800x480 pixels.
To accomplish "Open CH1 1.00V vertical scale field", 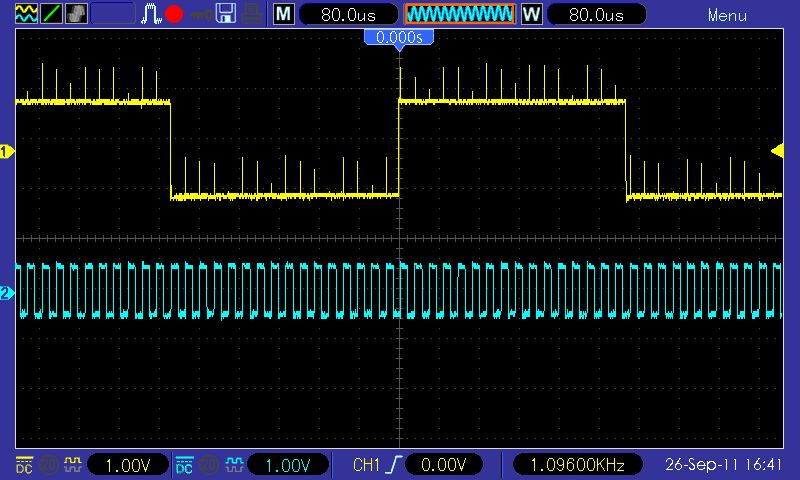I will tap(127, 465).
